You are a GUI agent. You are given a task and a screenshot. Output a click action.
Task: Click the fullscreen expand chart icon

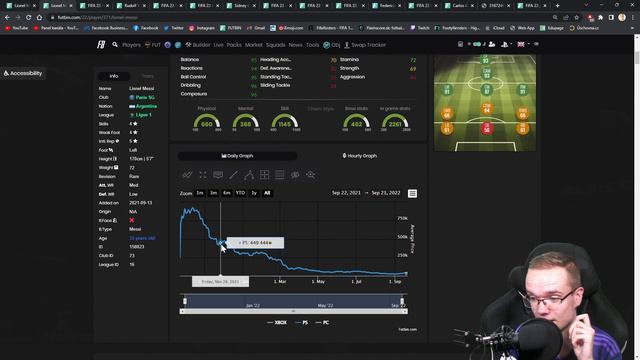(x=203, y=175)
